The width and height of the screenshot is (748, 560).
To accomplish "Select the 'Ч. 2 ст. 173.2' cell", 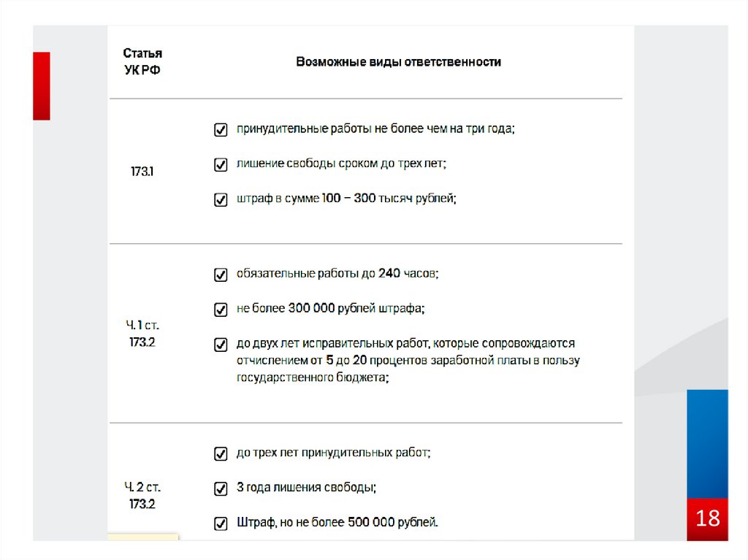I will pyautogui.click(x=142, y=495).
